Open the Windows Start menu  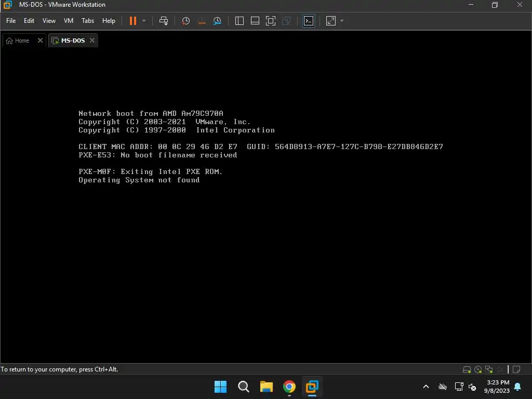click(220, 387)
